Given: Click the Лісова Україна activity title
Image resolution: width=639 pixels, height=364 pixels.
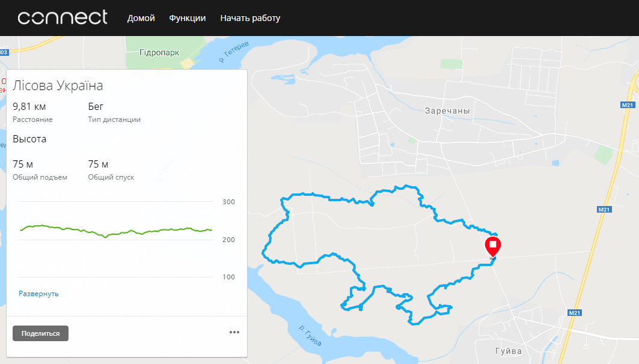Looking at the screenshot, I should click(58, 85).
